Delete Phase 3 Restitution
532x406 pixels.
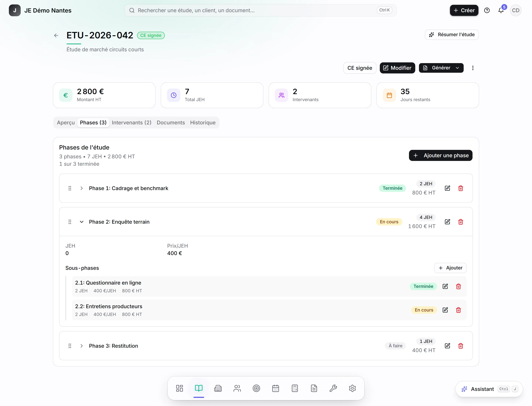point(461,346)
